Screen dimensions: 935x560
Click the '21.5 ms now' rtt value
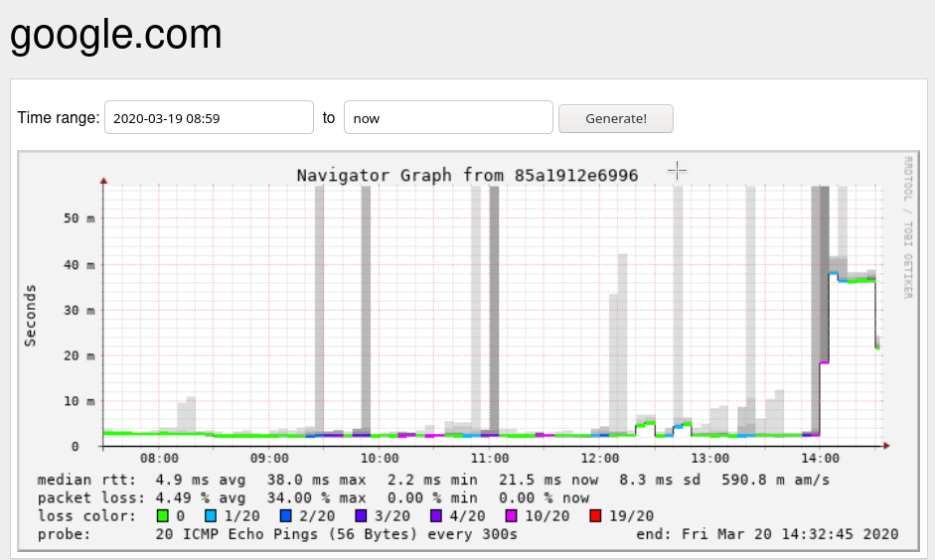pos(548,481)
